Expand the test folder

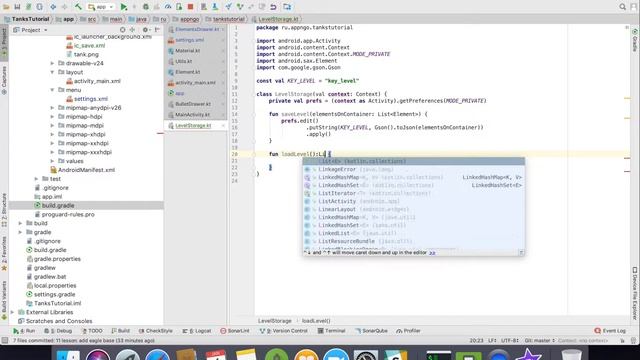[x=36, y=179]
